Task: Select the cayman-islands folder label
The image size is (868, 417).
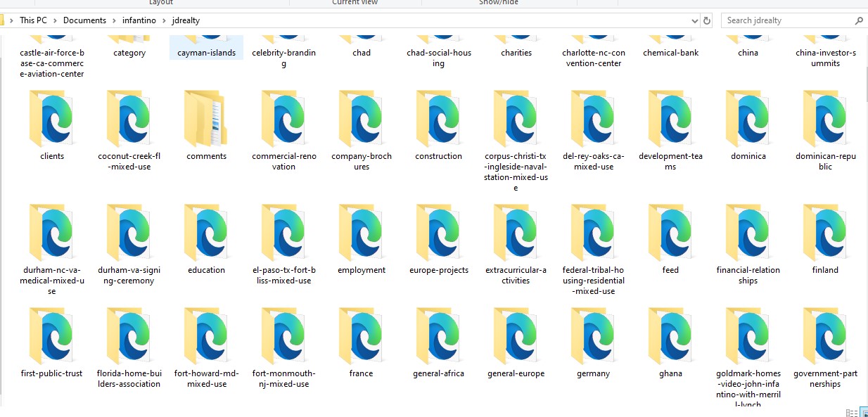Action: 206,53
